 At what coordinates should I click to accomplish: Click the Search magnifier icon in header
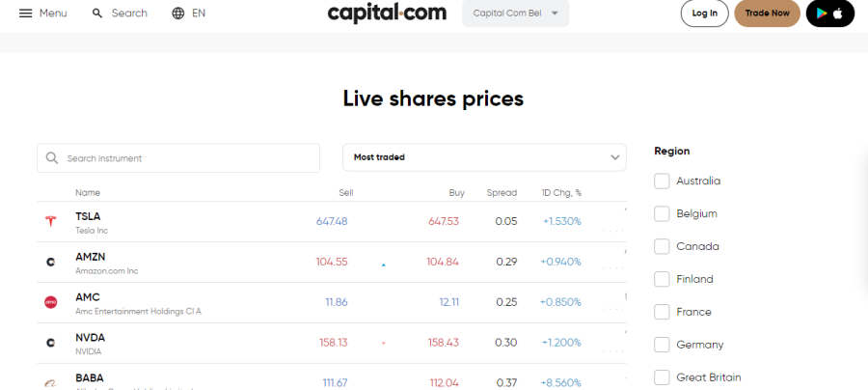[x=97, y=14]
